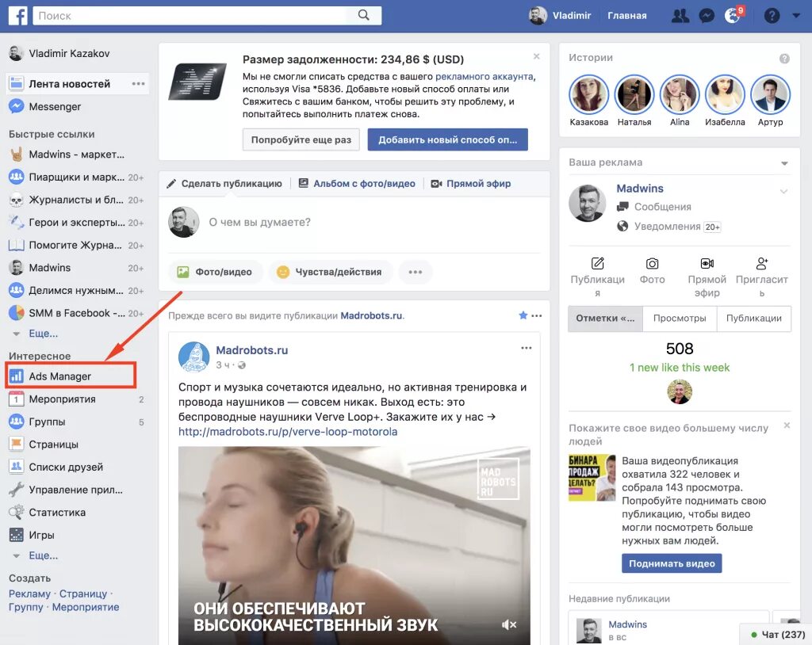Click Чувства/действия button
The height and width of the screenshot is (645, 812).
click(329, 272)
